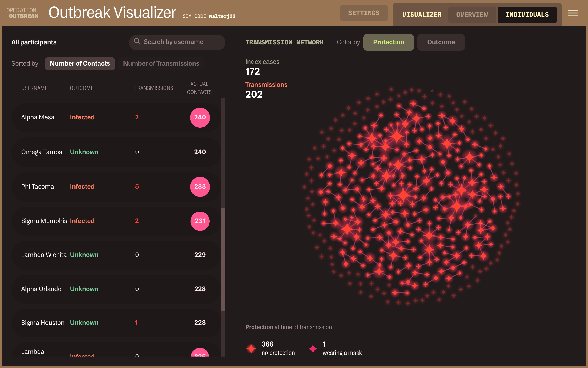Select the Omega Tampa participant
588x368 pixels.
click(x=116, y=152)
